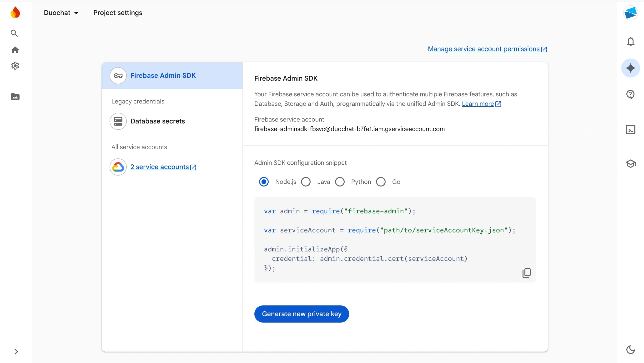Click the key icon beside Firebase Admin SDK
This screenshot has width=644, height=363.
118,76
